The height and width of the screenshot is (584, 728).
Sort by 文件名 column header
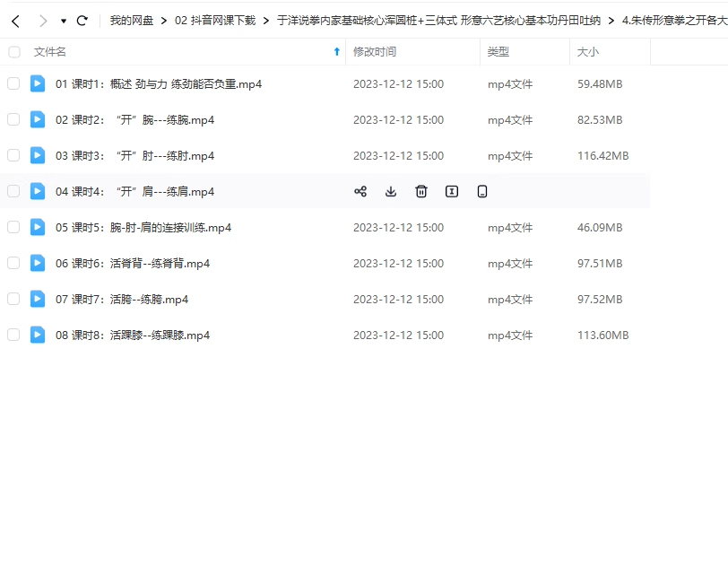pyautogui.click(x=49, y=52)
